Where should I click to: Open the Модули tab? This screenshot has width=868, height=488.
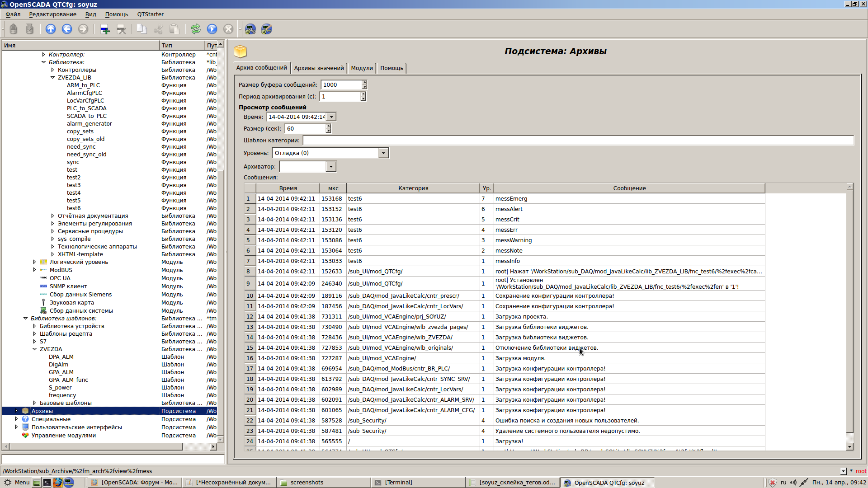tap(362, 68)
